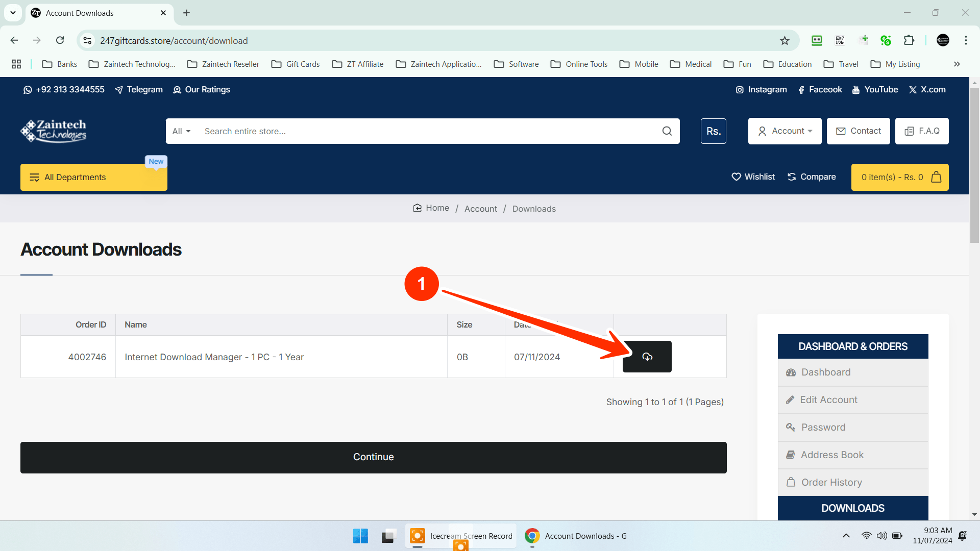Screen dimensions: 980x551
Task: Expand All Departments menu
Action: [x=93, y=177]
